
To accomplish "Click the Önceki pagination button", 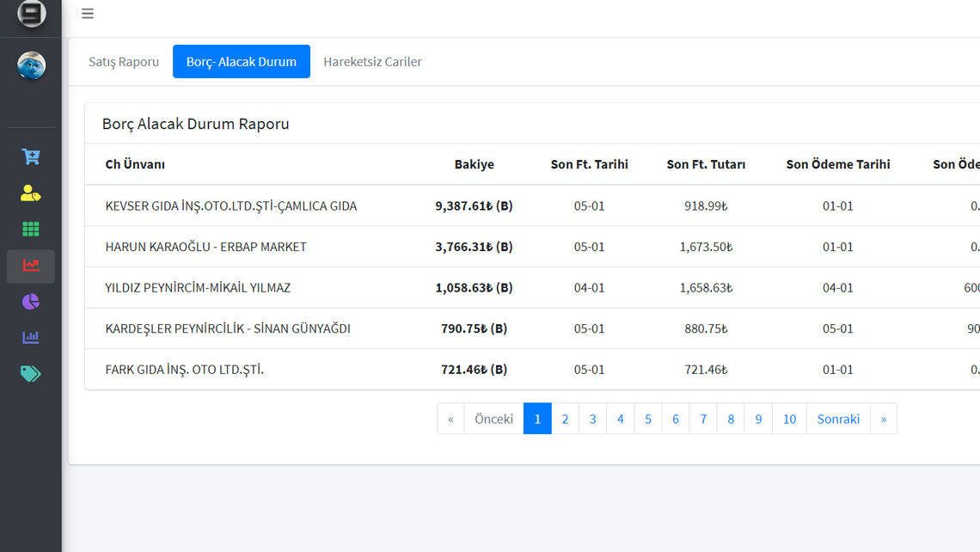I will tap(493, 419).
